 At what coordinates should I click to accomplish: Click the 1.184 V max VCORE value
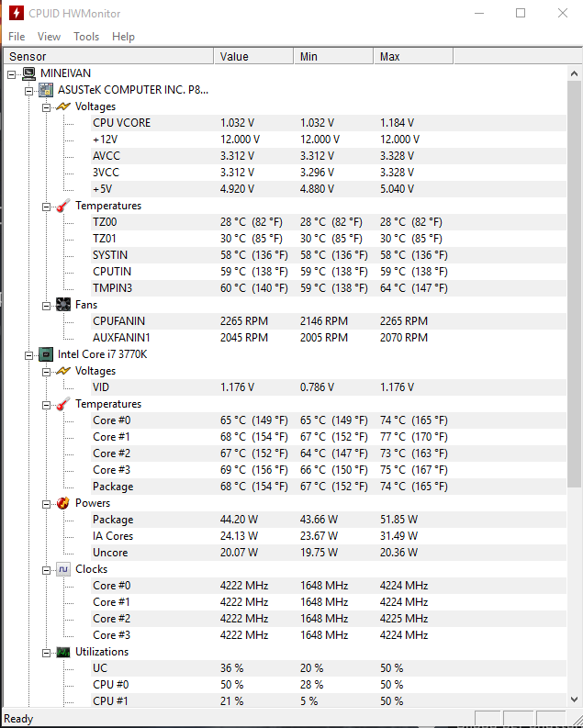point(397,123)
